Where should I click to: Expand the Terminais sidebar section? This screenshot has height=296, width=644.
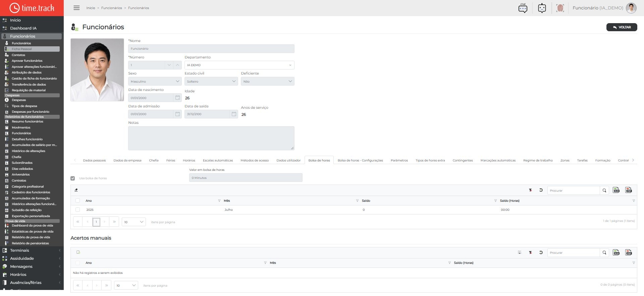tap(32, 250)
